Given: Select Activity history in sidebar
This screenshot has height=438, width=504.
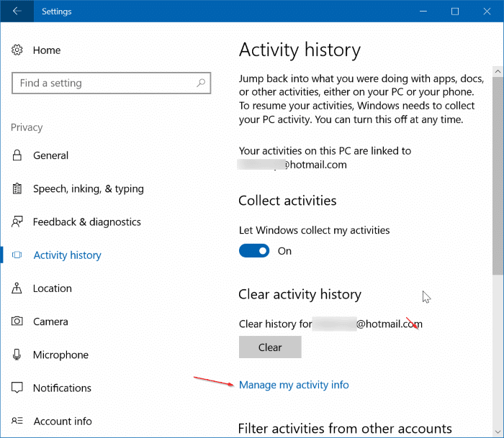Looking at the screenshot, I should pyautogui.click(x=68, y=255).
